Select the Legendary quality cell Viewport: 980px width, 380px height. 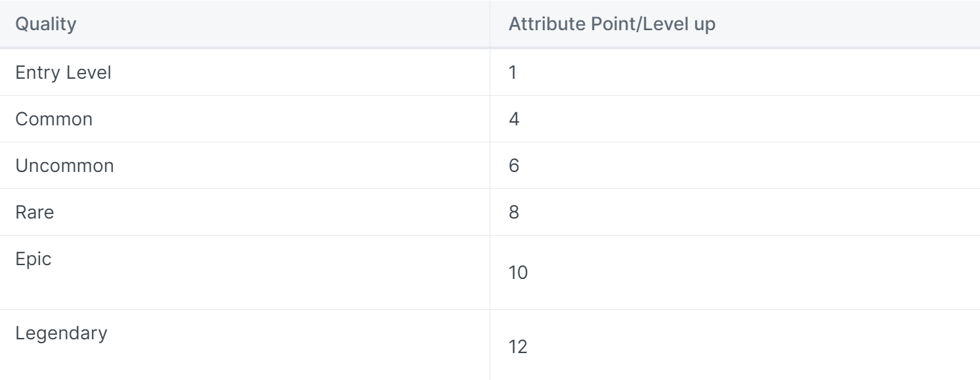point(61,333)
